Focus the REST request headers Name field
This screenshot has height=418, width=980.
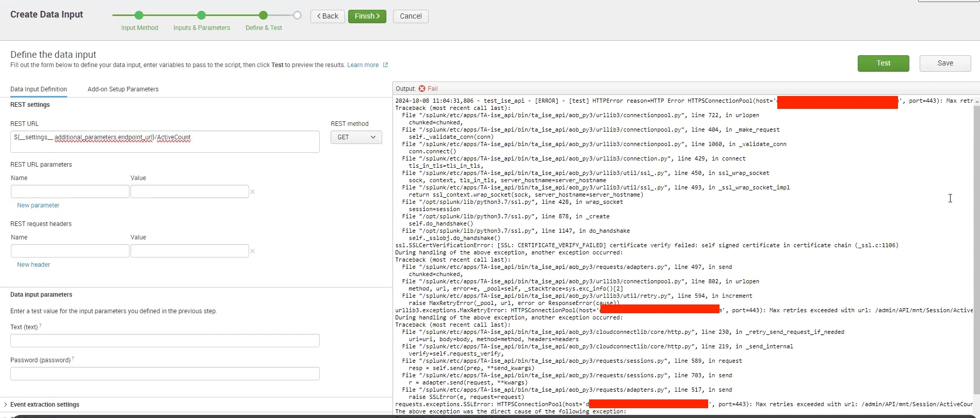point(70,251)
